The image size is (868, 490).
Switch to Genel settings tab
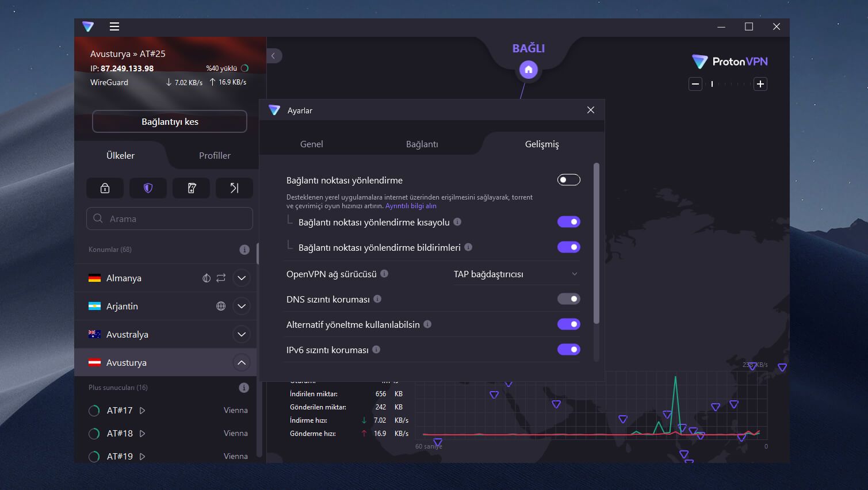[x=312, y=144]
